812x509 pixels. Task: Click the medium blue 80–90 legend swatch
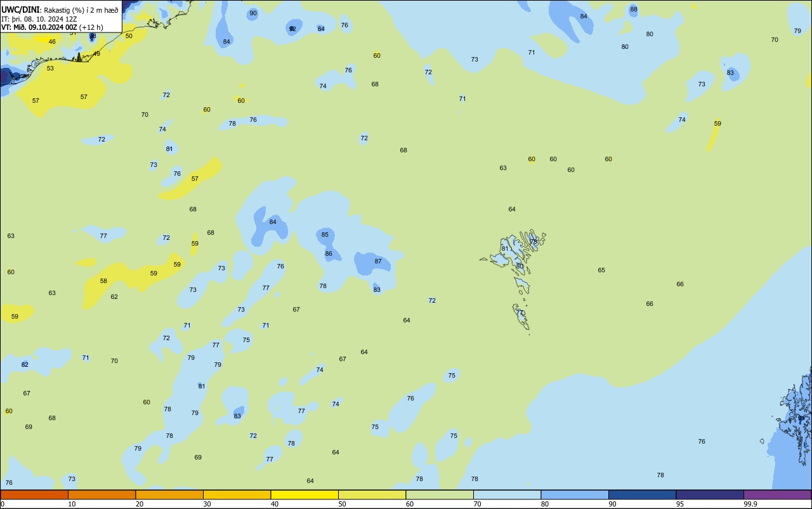click(x=575, y=494)
